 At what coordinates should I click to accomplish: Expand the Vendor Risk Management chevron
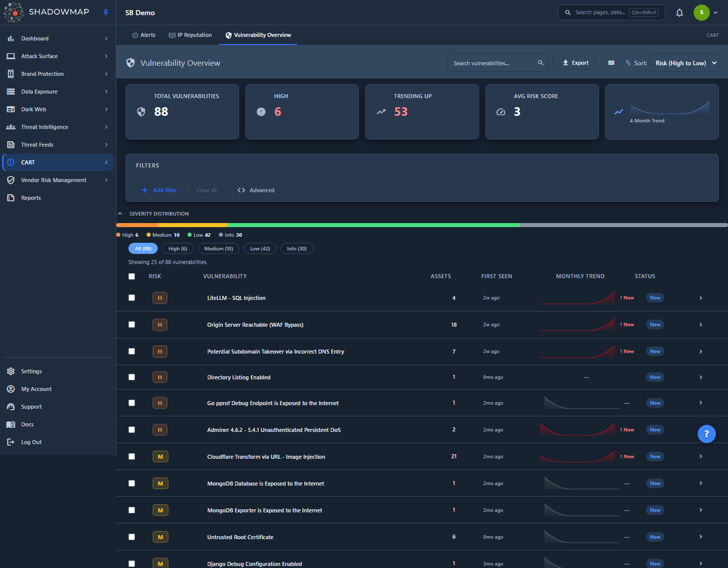106,180
